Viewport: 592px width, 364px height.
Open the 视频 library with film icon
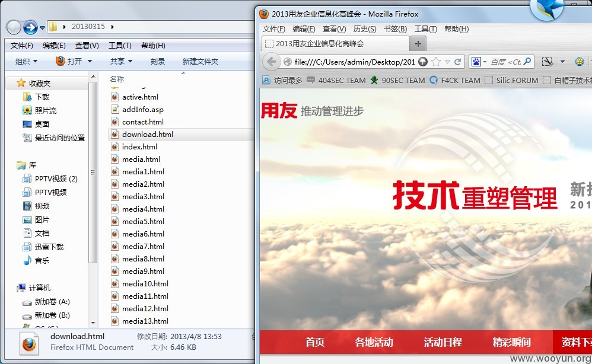(36, 206)
